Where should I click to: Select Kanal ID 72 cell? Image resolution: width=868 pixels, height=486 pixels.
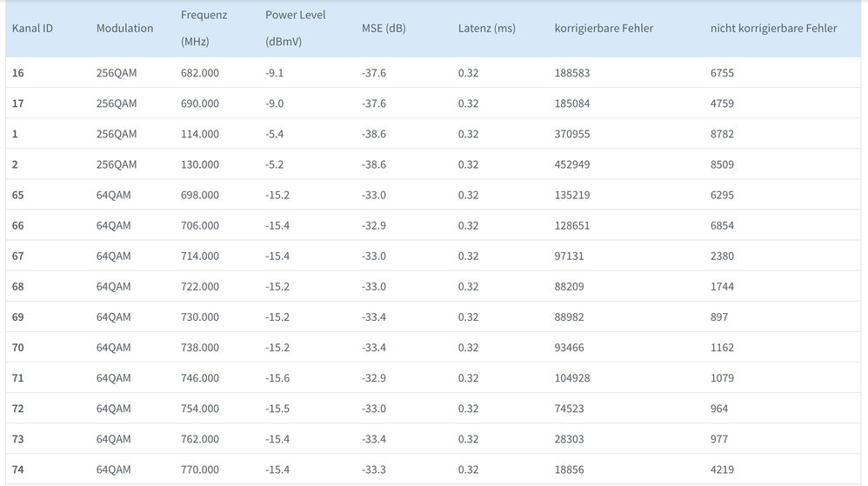click(17, 408)
